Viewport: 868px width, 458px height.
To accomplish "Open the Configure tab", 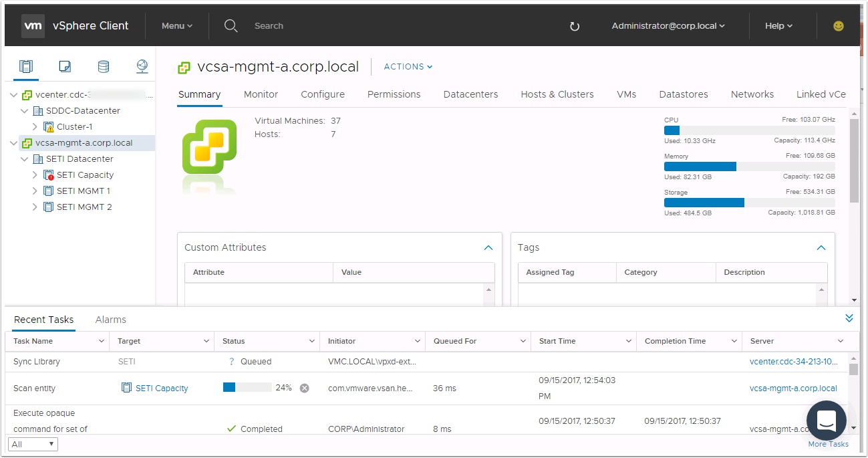I will pyautogui.click(x=323, y=94).
